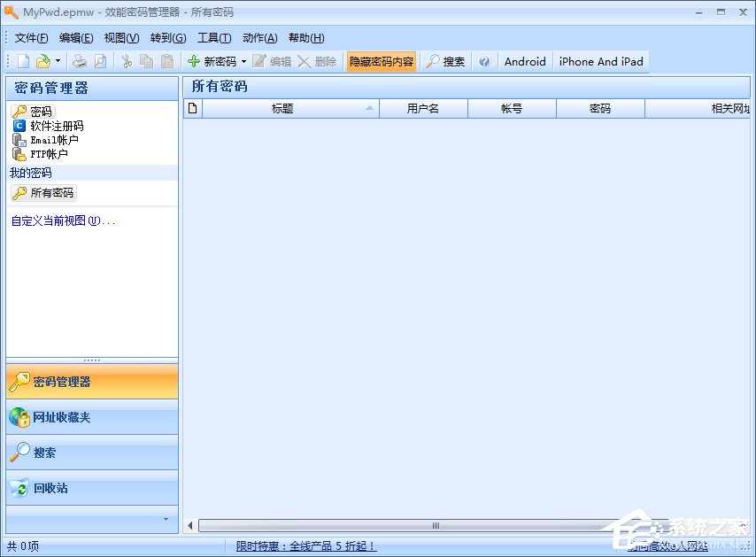
Task: Open the 网址收藏夹 navigation panel
Action: tap(92, 417)
